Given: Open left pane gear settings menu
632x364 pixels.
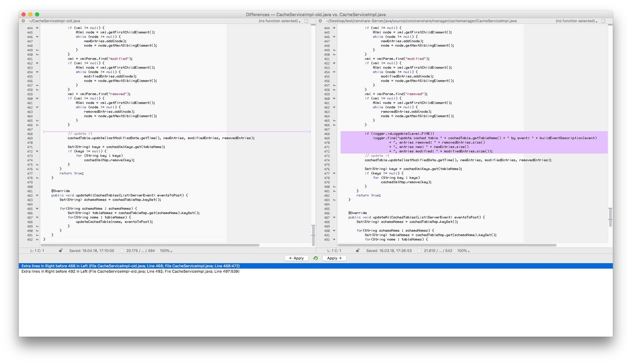Looking at the screenshot, I should tap(23, 21).
